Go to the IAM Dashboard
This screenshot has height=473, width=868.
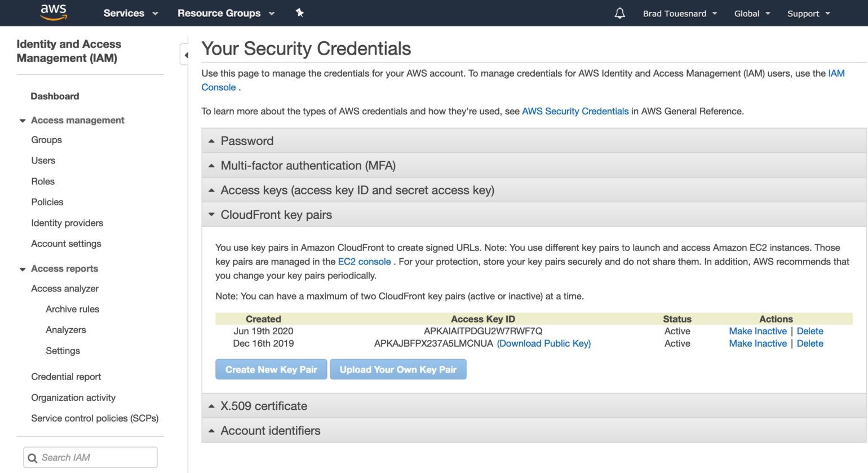click(55, 96)
